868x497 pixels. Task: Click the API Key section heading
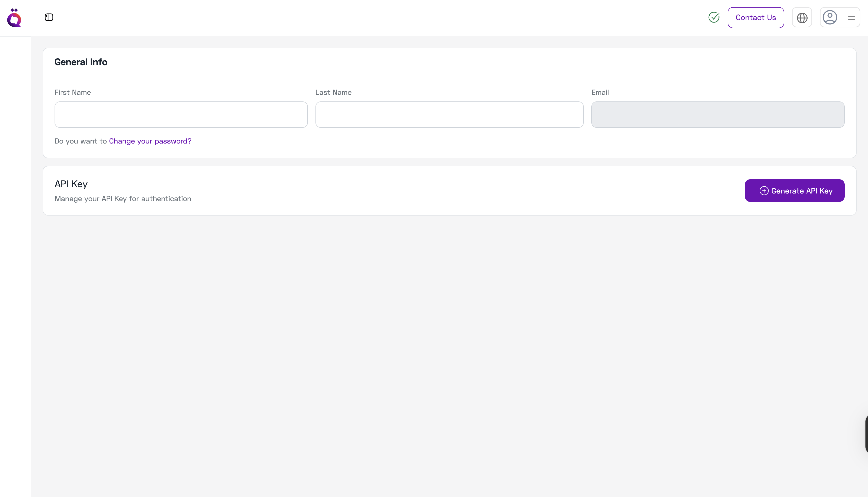(x=71, y=184)
